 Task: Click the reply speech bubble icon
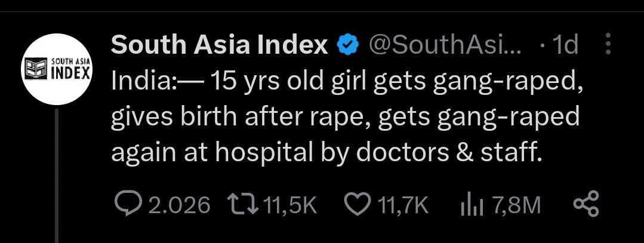tap(128, 205)
